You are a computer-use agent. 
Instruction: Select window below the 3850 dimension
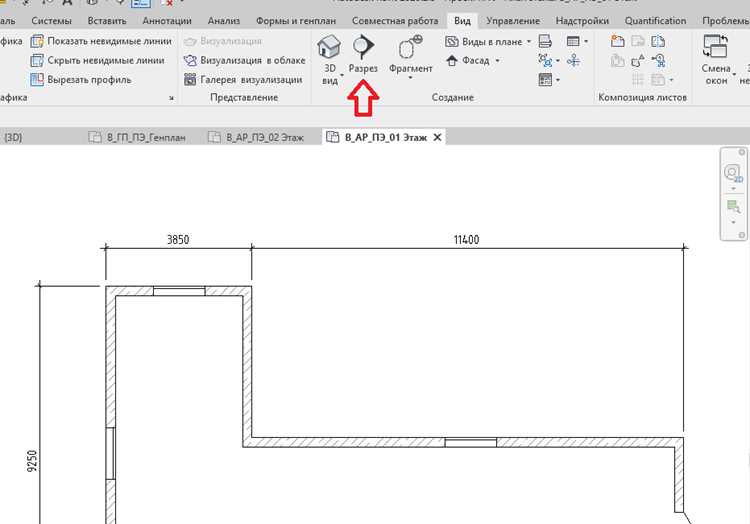179,291
